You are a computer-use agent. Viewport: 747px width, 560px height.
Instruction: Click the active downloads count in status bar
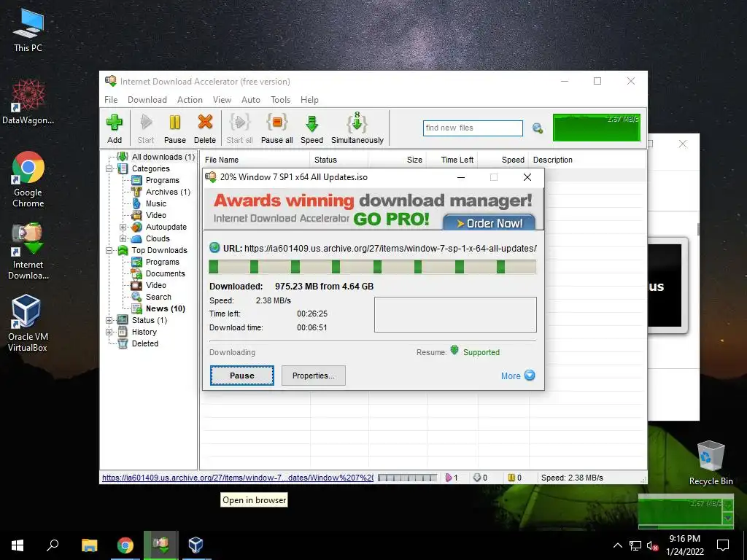[x=452, y=478]
